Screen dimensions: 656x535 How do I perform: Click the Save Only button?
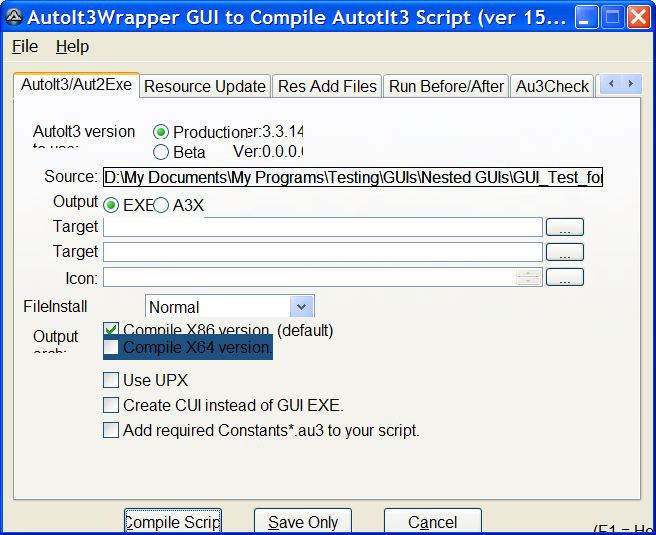click(303, 522)
